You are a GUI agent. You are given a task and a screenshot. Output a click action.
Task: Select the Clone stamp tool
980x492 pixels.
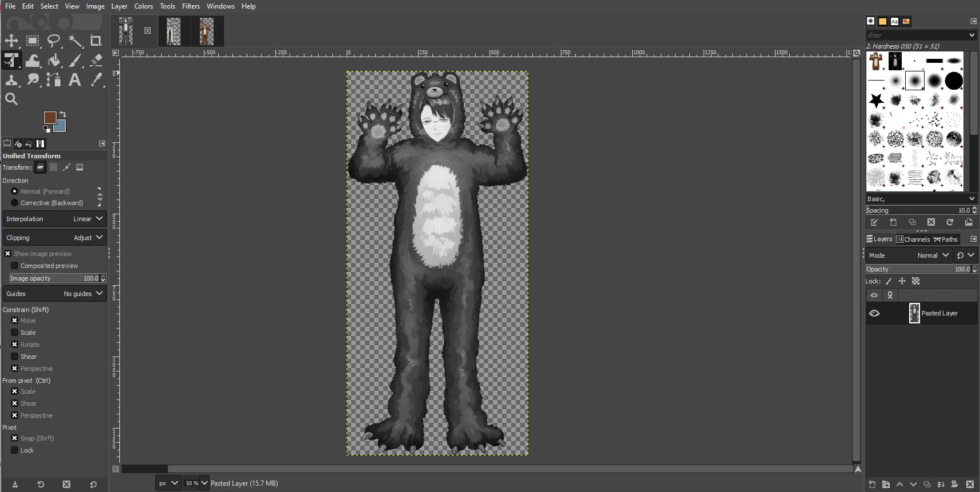[11, 80]
